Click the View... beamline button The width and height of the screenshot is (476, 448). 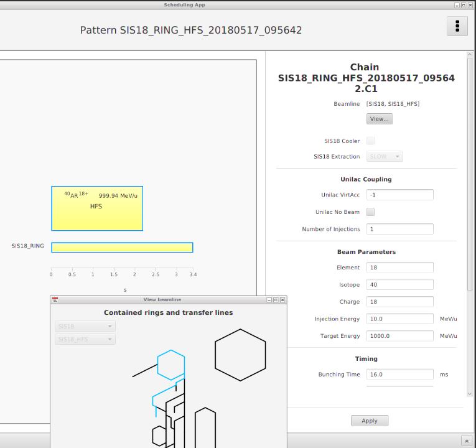pos(379,119)
